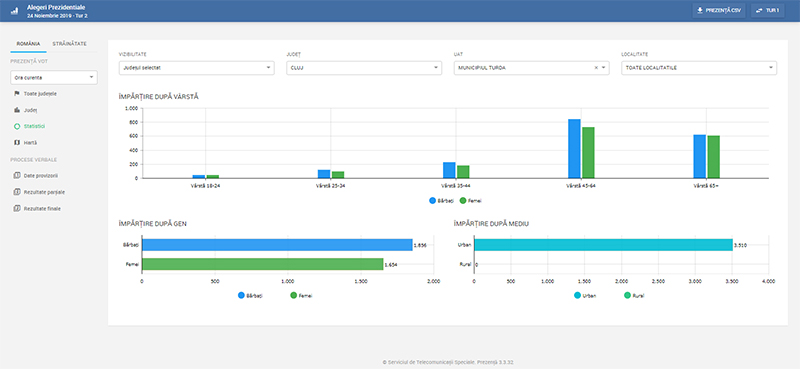Click the flag icon beside Toate județele
The width and height of the screenshot is (800, 369).
(x=17, y=94)
